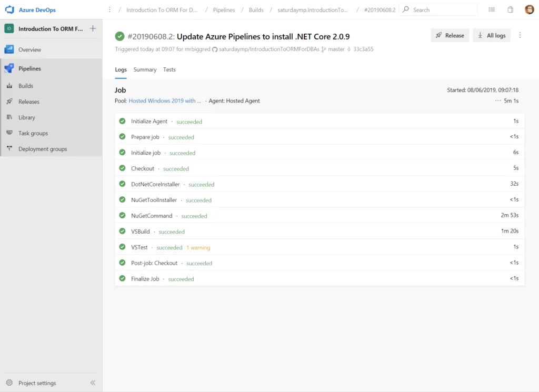Open the breadcrumb vertical ellipsis menu
The width and height of the screenshot is (539, 392).
[109, 9]
